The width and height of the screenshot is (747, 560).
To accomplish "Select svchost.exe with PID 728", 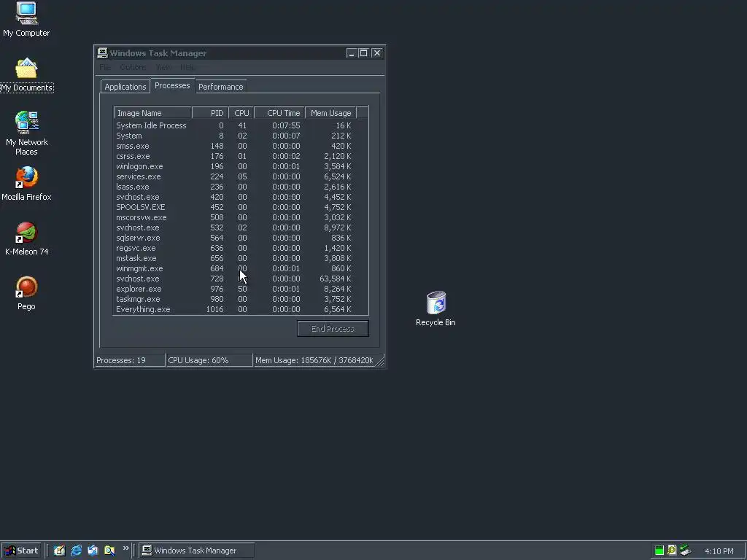I will click(x=241, y=279).
